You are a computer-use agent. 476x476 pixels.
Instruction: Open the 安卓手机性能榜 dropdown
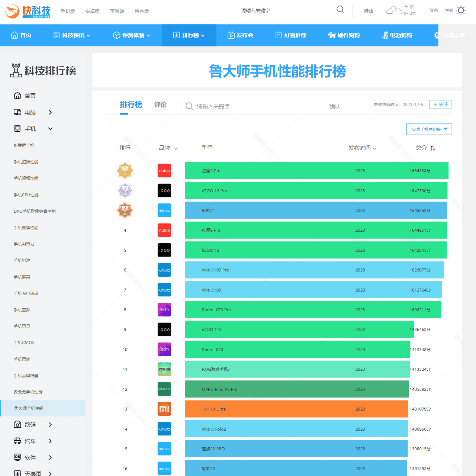429,129
